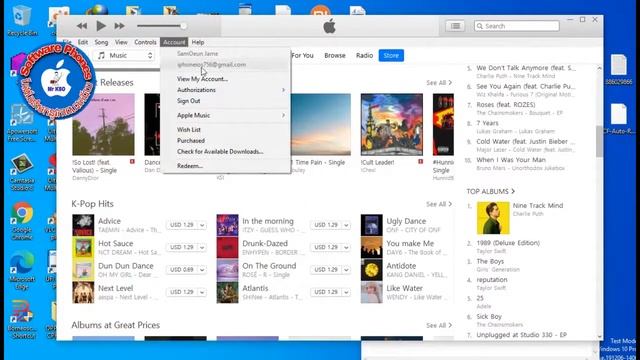Buy Dun Dun Dance for USD 0.69
Viewport: 640px width, 360px height.
point(182,270)
